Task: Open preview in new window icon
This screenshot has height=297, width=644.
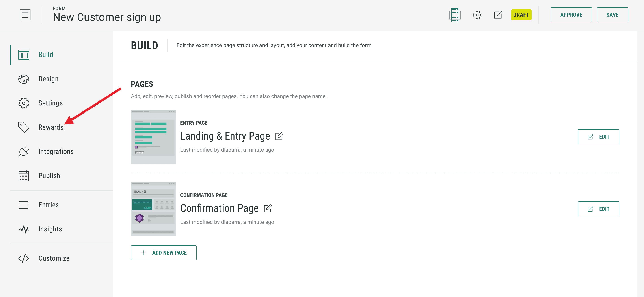Action: 498,15
